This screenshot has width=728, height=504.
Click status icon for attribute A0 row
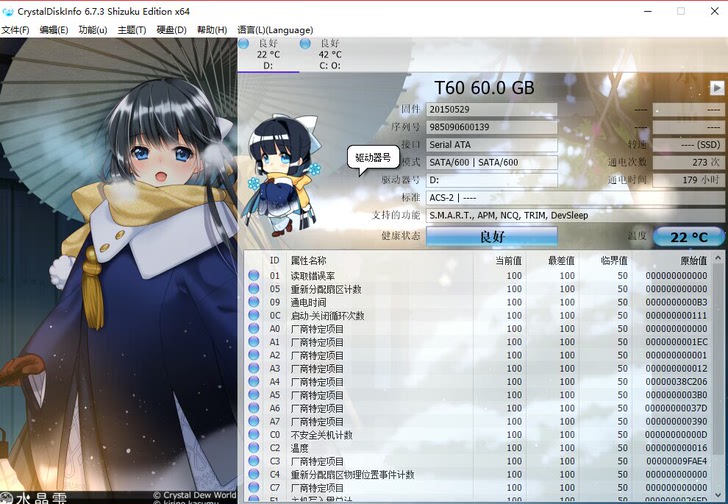click(254, 328)
